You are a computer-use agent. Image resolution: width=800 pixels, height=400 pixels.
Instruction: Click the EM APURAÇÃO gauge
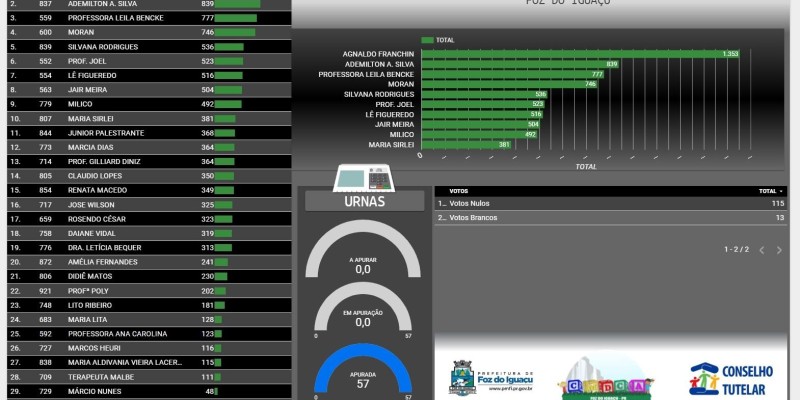pos(363,307)
